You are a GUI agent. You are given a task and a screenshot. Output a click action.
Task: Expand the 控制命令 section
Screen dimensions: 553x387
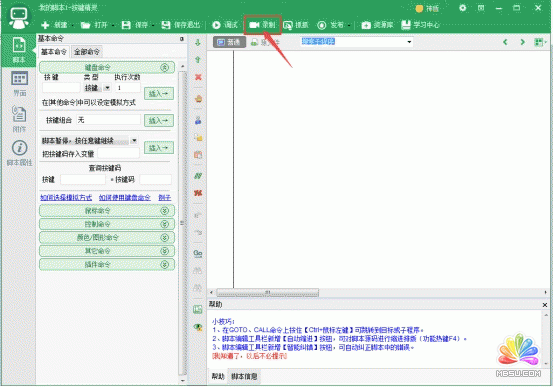tap(164, 224)
